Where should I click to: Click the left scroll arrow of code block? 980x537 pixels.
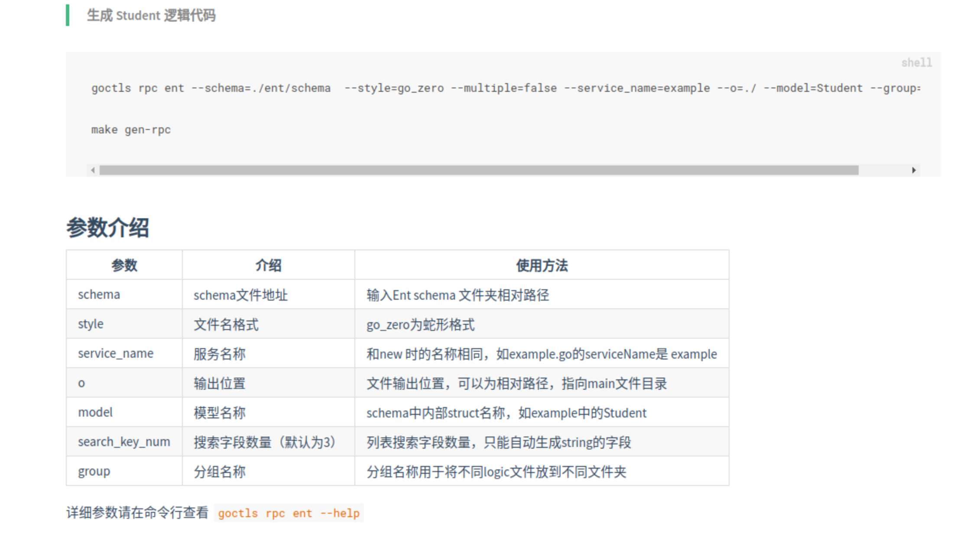pos(93,170)
